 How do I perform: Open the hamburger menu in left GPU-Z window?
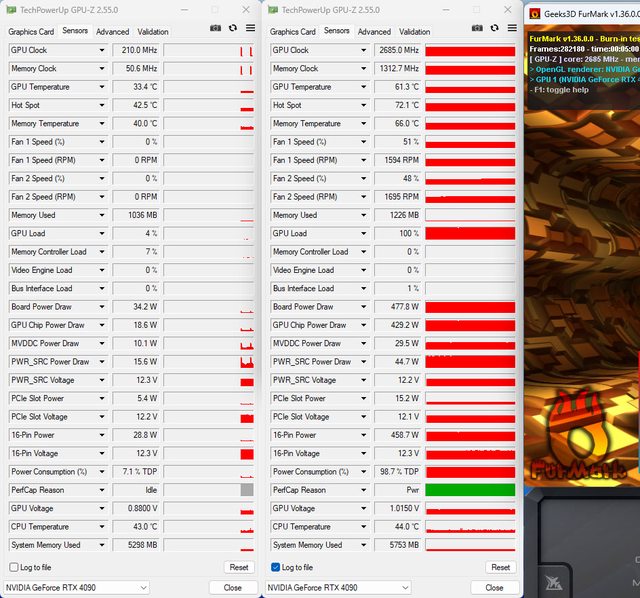(248, 29)
